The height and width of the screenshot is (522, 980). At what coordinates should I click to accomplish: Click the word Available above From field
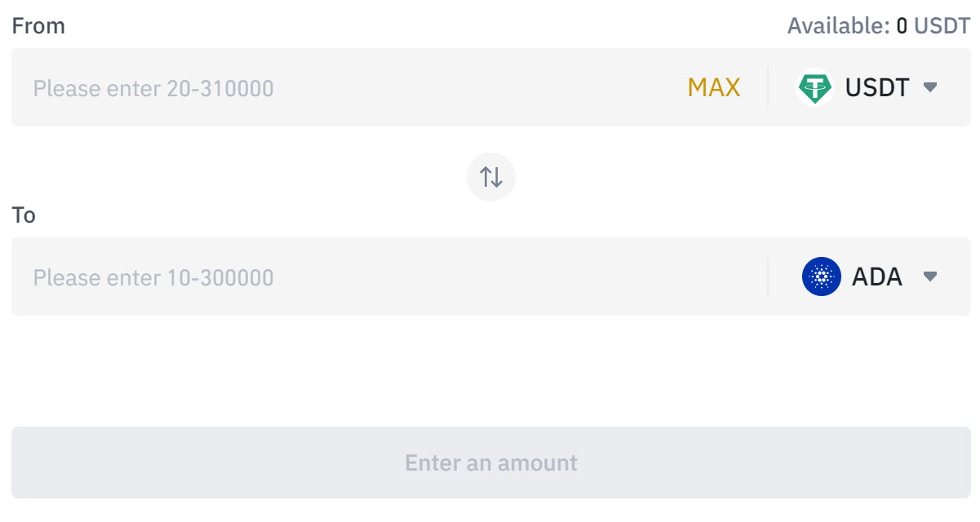point(836,26)
